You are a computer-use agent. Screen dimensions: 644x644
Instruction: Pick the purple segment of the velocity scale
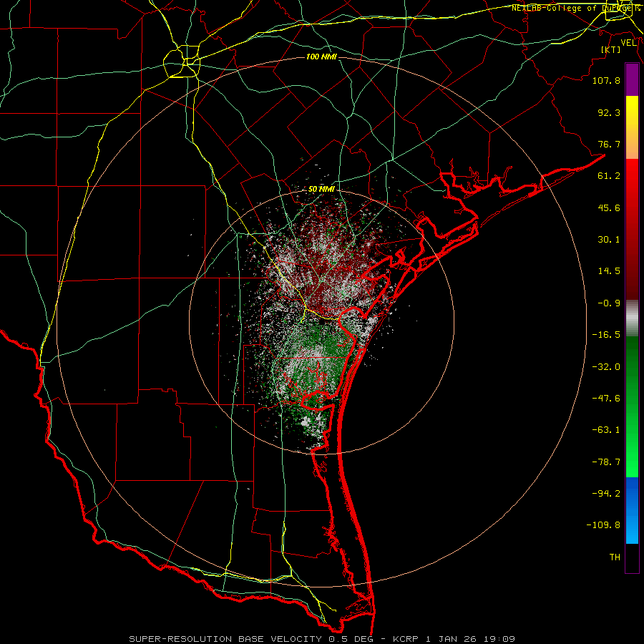[x=632, y=79]
